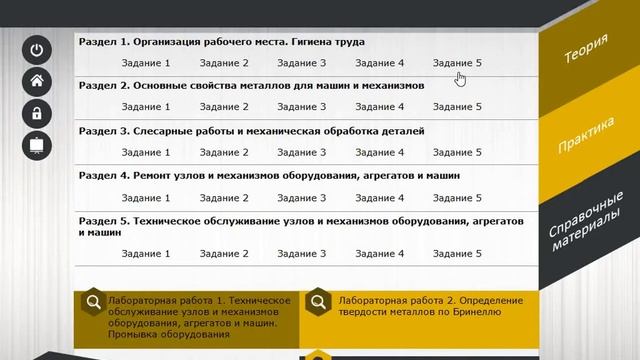Open Задание 4 in Раздел 1
This screenshot has height=360, width=640.
click(x=380, y=63)
